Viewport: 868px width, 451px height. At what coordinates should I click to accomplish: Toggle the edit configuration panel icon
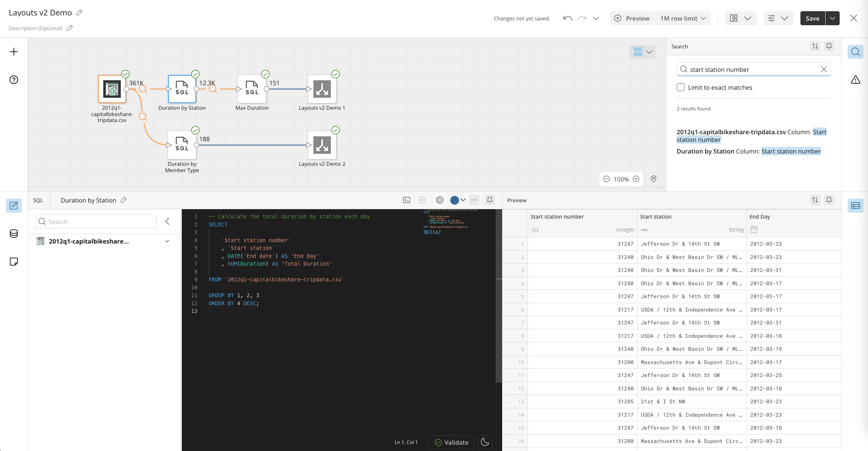14,206
